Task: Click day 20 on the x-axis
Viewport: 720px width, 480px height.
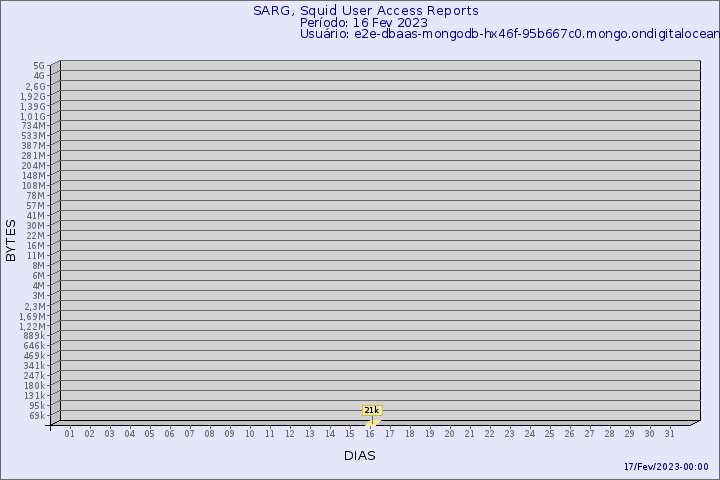Action: [x=450, y=434]
